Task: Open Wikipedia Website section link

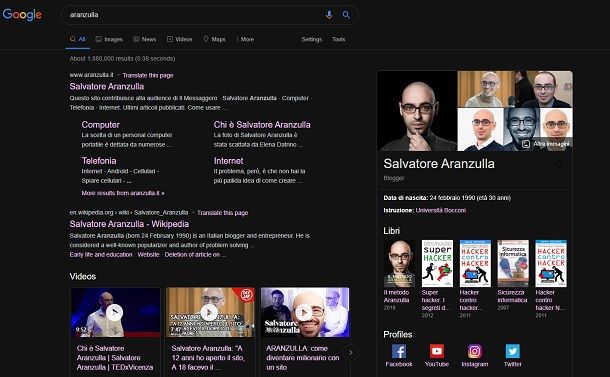Action: click(148, 254)
